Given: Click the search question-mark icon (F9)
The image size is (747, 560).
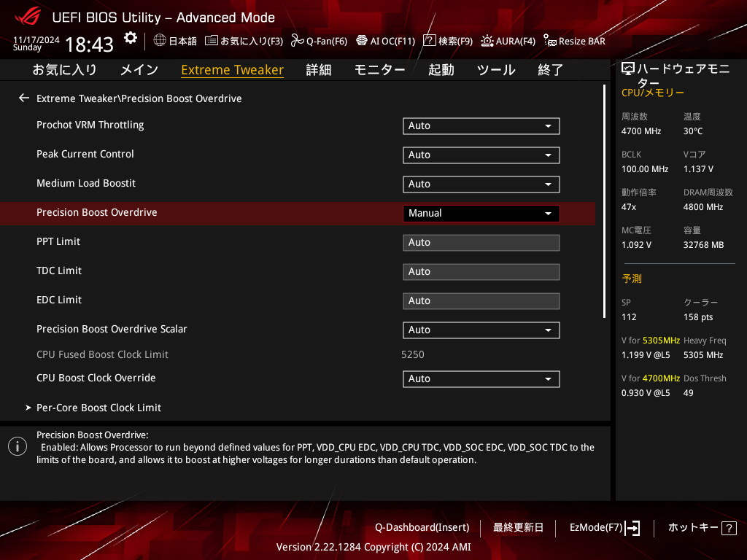Looking at the screenshot, I should tap(430, 41).
